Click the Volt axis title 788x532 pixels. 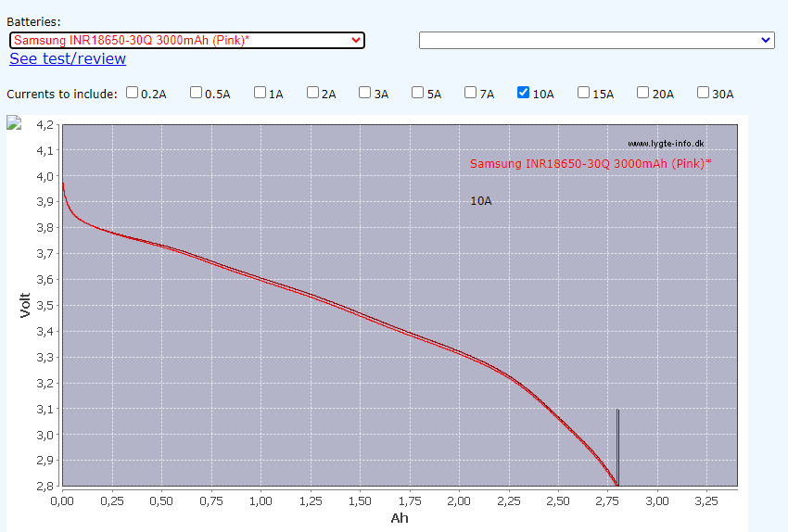(25, 305)
